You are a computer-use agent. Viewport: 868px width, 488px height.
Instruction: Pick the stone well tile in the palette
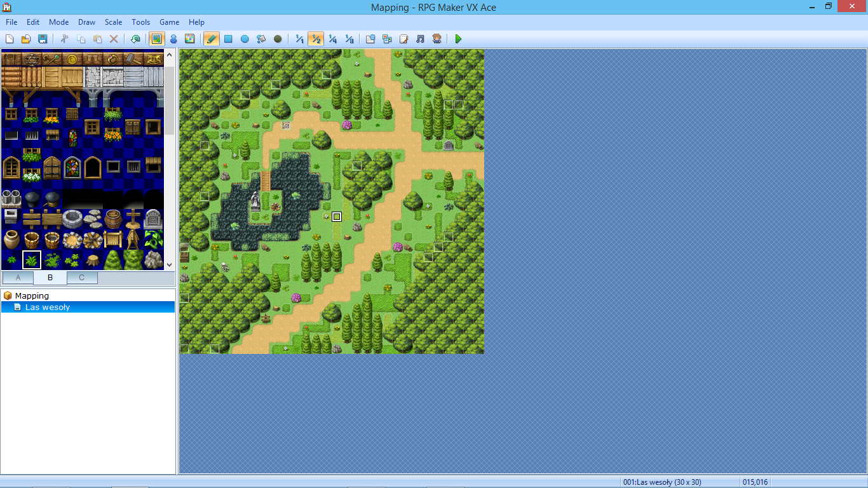click(x=72, y=219)
